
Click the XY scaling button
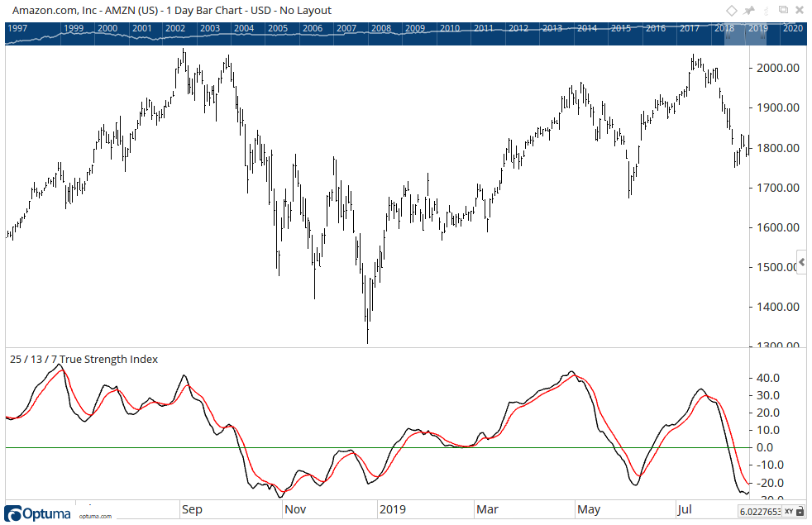[x=789, y=512]
